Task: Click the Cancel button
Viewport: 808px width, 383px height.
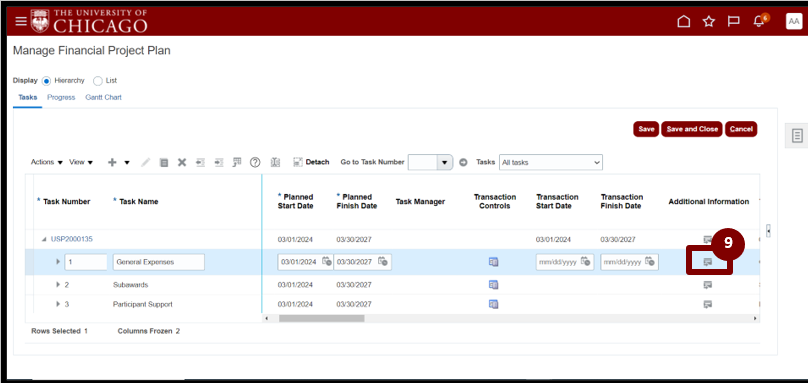Action: point(741,129)
